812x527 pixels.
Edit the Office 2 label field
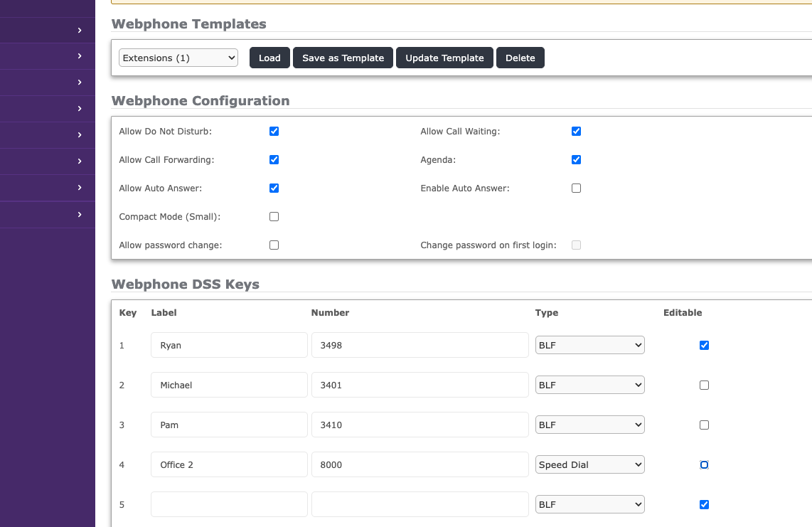tap(230, 465)
